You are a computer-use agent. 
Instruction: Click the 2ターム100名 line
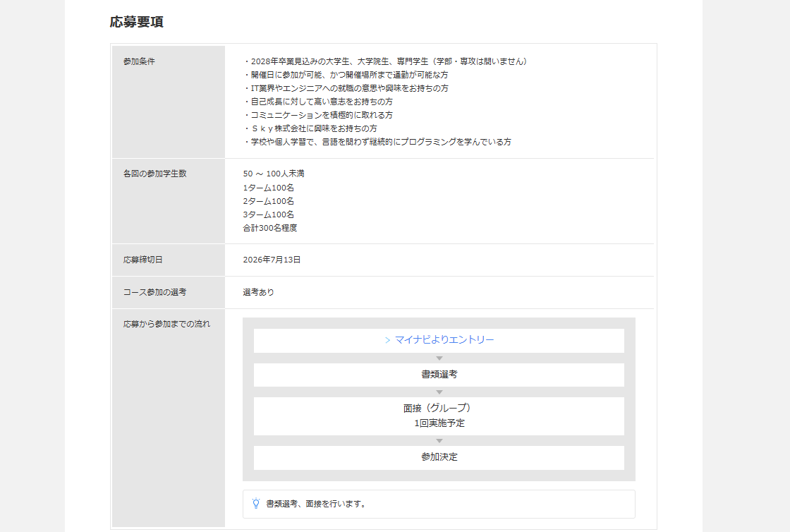tap(269, 201)
